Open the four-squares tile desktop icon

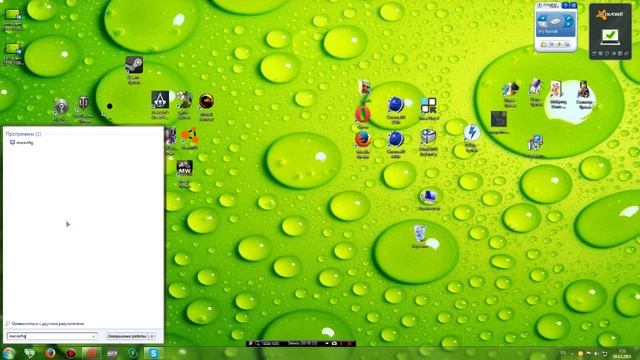[x=429, y=106]
